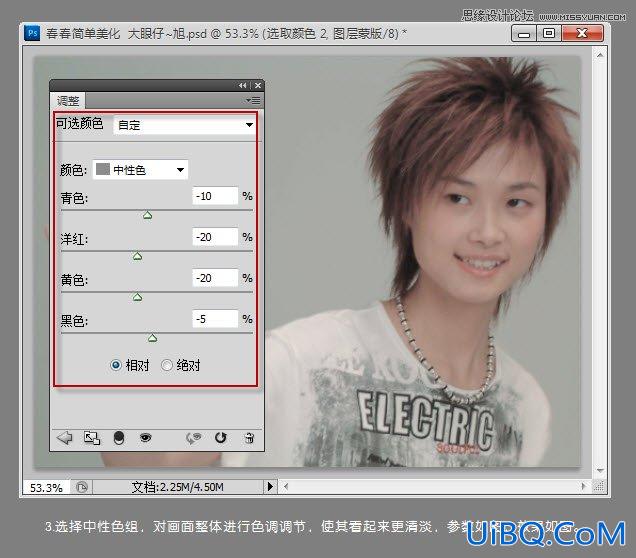
Task: Click the horizontal scrollbar left arrow
Action: [286, 486]
